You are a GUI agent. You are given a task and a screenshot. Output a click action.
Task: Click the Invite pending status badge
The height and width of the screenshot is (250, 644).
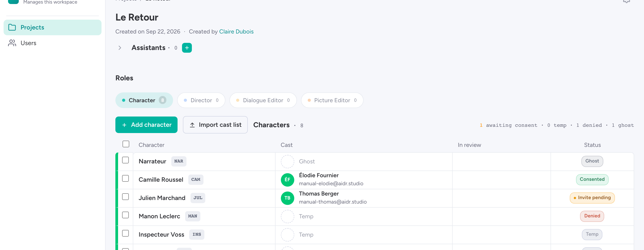[592, 198]
